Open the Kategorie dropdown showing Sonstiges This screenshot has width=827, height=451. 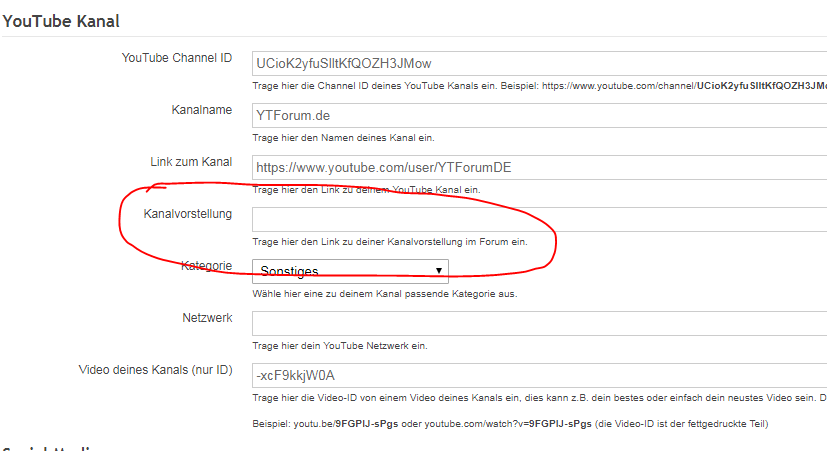click(x=350, y=270)
